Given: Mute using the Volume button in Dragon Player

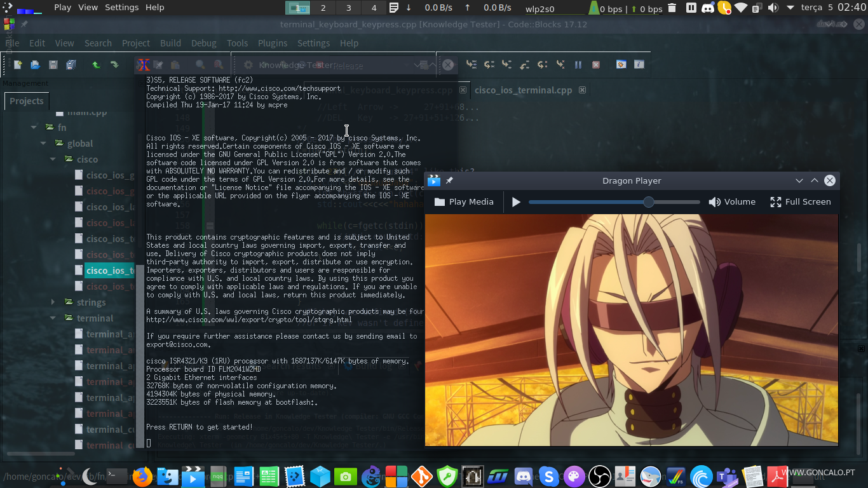Looking at the screenshot, I should pyautogui.click(x=732, y=202).
